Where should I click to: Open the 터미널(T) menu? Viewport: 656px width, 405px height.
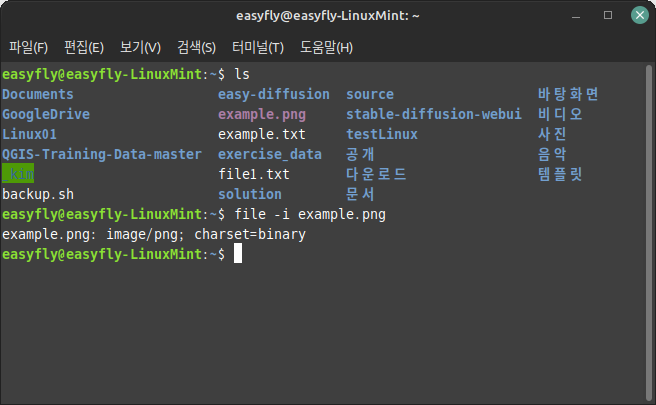click(x=258, y=47)
